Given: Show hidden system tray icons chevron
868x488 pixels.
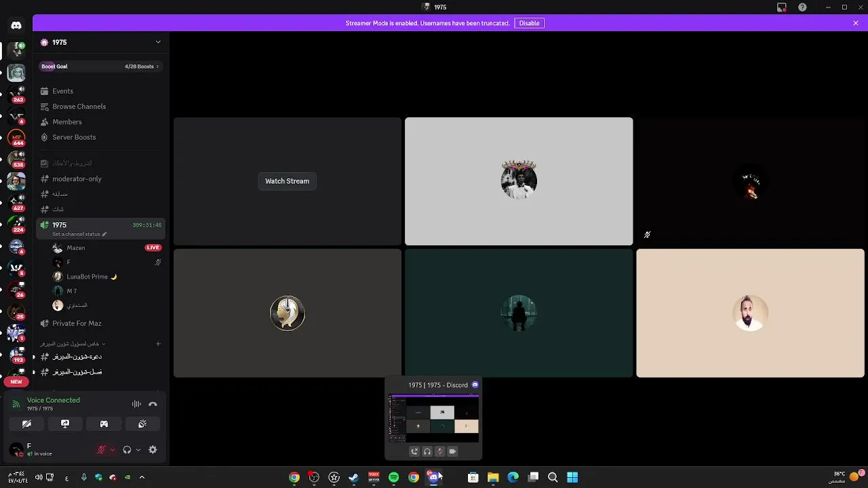Looking at the screenshot, I should click(142, 477).
